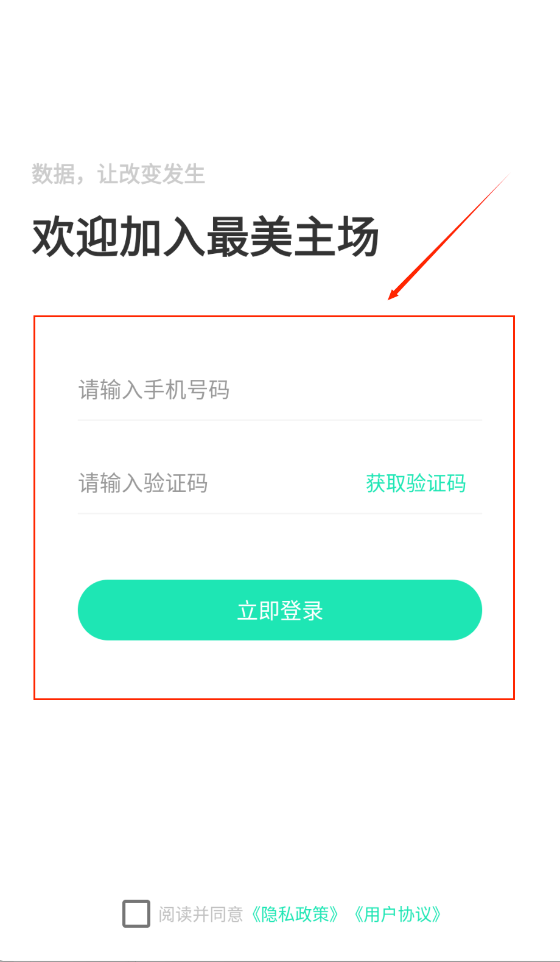This screenshot has height=962, width=560.
Task: Click the red arrowhead pointing at form
Action: [394, 293]
